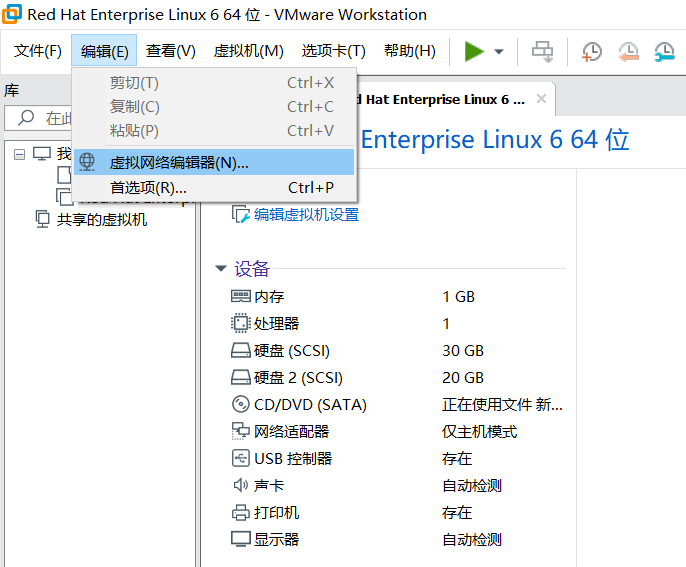Image resolution: width=686 pixels, height=567 pixels.
Task: Click the 声卡 device label
Action: coord(269,486)
